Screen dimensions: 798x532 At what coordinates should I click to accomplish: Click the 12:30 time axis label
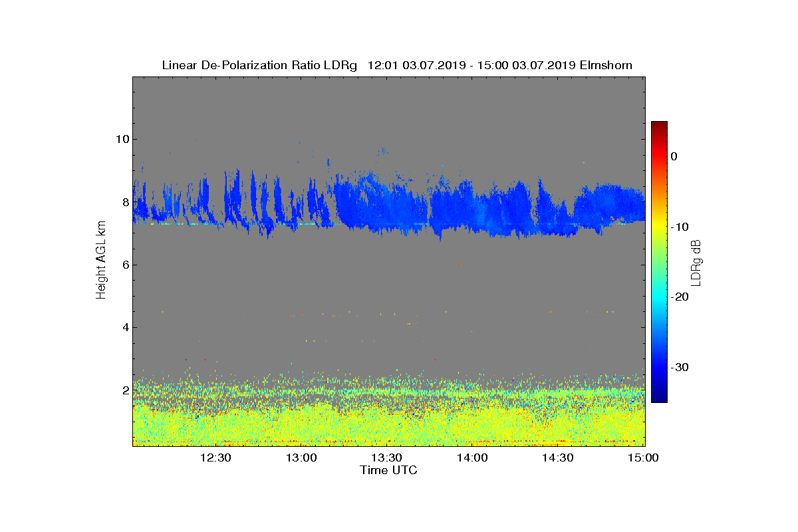pos(215,458)
